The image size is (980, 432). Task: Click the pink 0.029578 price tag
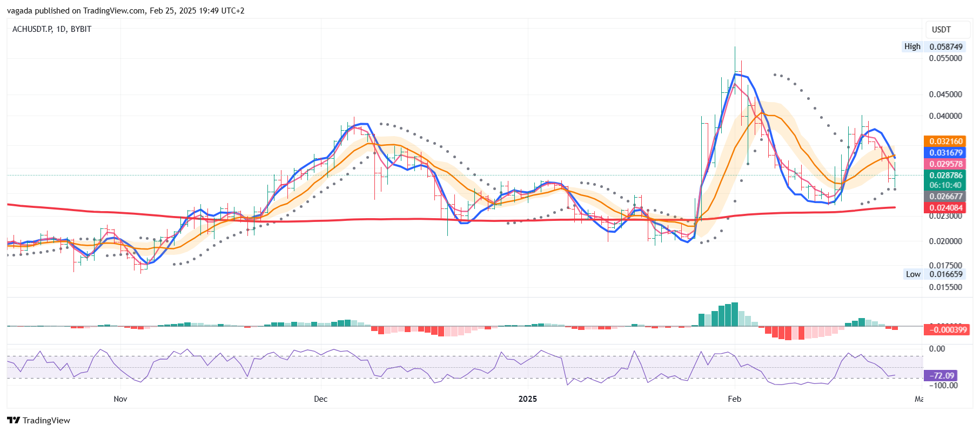945,164
